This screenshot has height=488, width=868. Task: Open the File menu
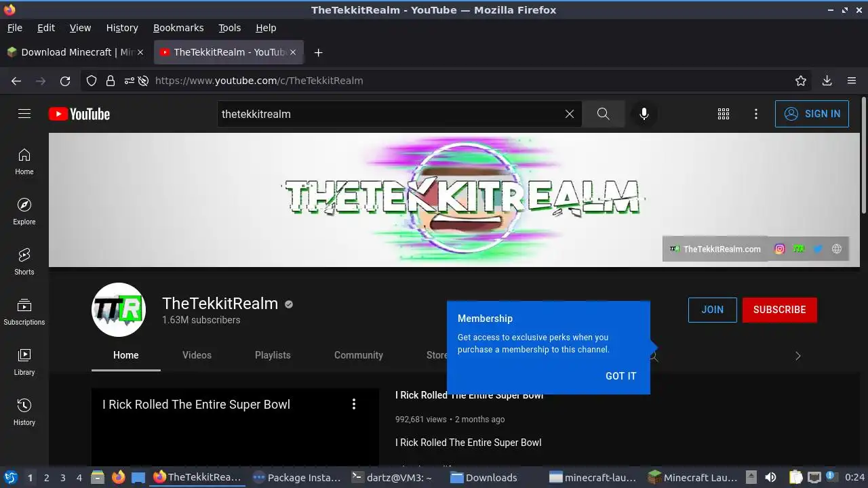(15, 28)
